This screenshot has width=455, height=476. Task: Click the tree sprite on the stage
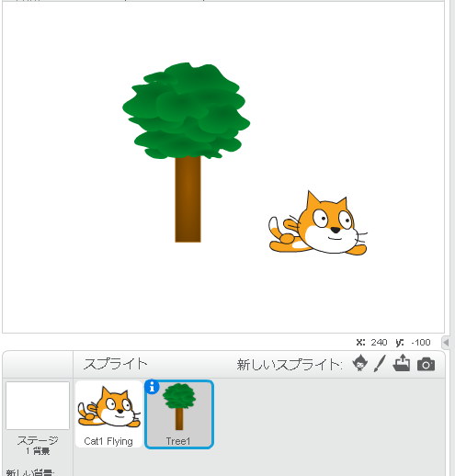[x=187, y=153]
